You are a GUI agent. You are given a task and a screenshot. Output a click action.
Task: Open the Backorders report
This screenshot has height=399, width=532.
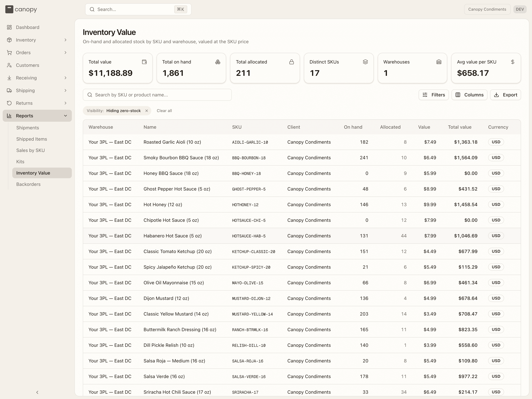(42, 184)
